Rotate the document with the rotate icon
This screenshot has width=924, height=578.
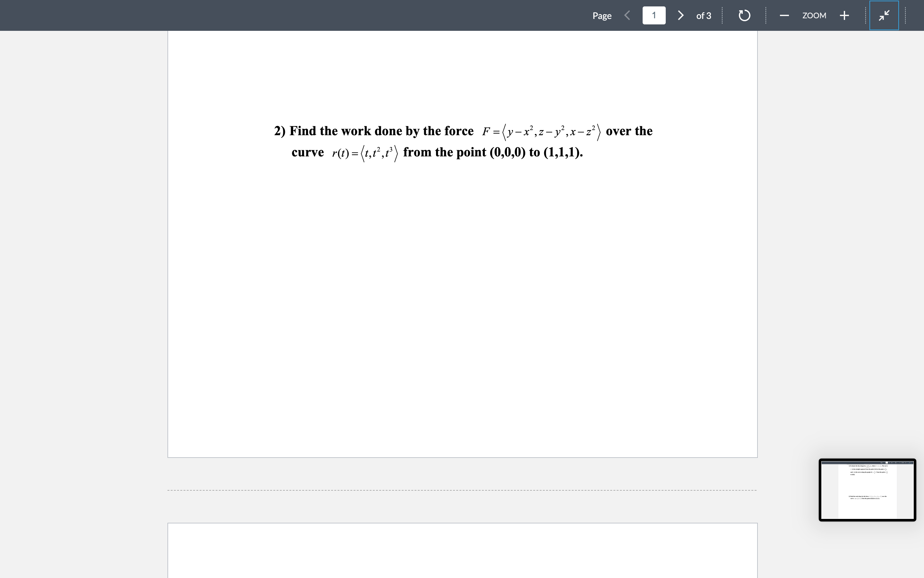[744, 16]
